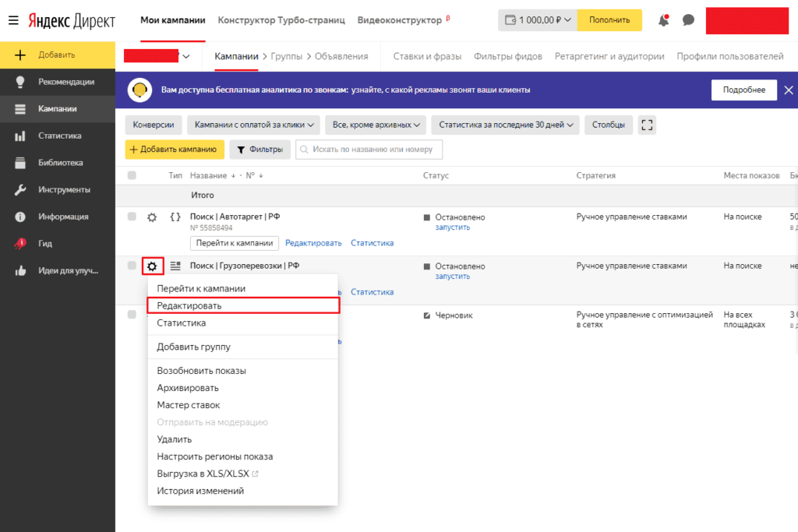Click the Пополнить button
This screenshot has width=798, height=532.
point(609,19)
